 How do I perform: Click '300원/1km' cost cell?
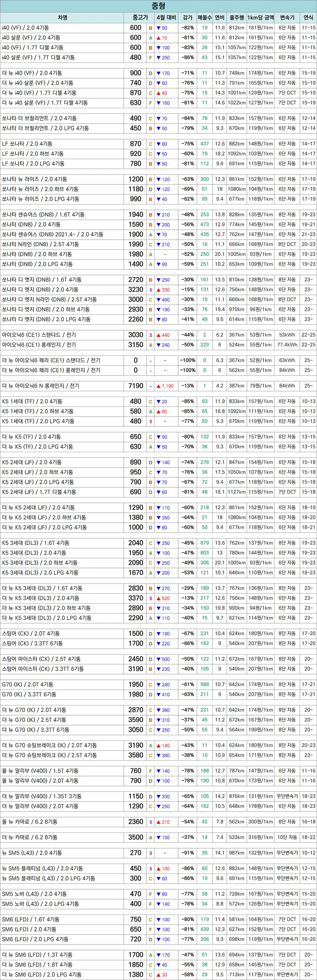click(260, 822)
